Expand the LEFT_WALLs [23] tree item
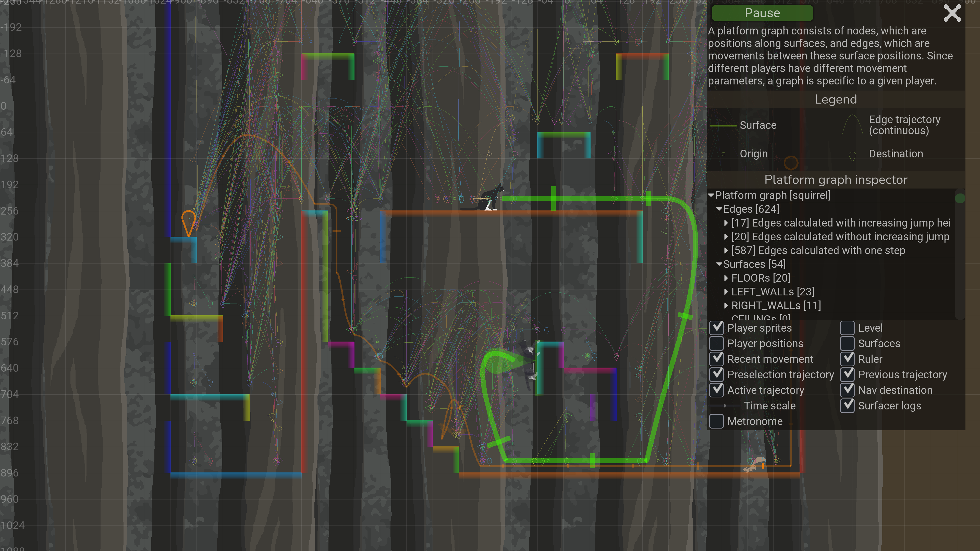The image size is (980, 551). click(x=726, y=292)
